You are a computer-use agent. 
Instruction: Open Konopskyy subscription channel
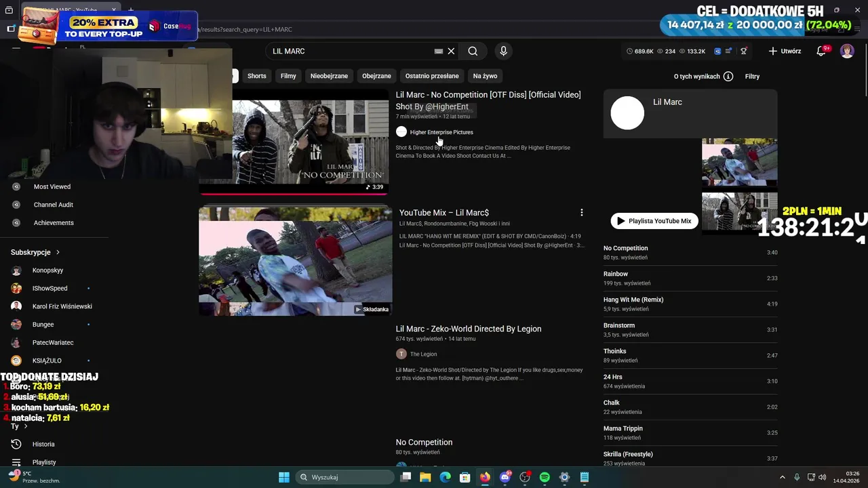(x=47, y=270)
